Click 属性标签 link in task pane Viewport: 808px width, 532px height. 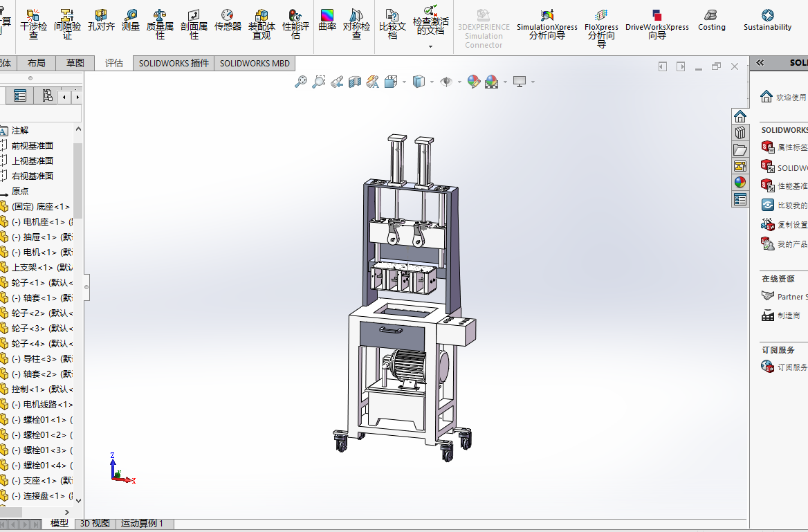[x=792, y=147]
